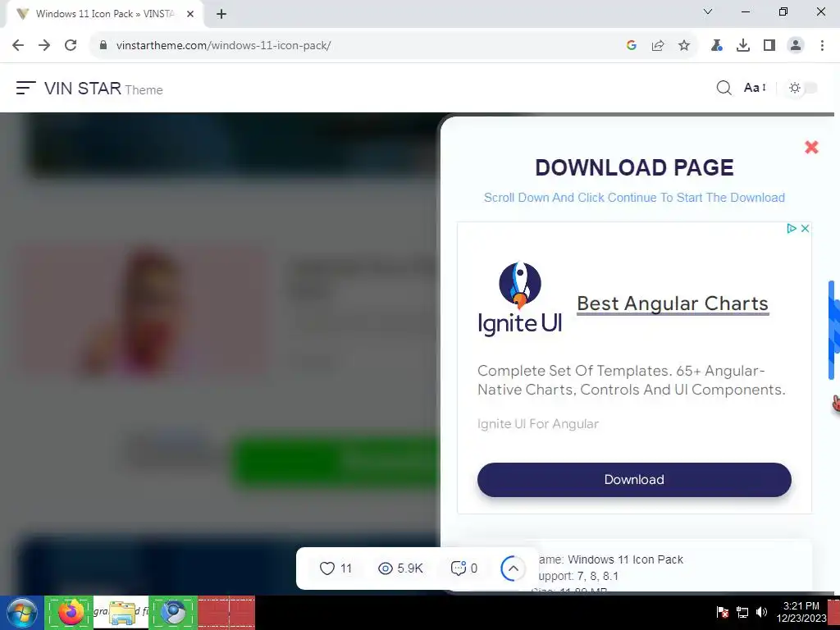Open the network tray icon
This screenshot has height=630, width=840.
point(742,612)
